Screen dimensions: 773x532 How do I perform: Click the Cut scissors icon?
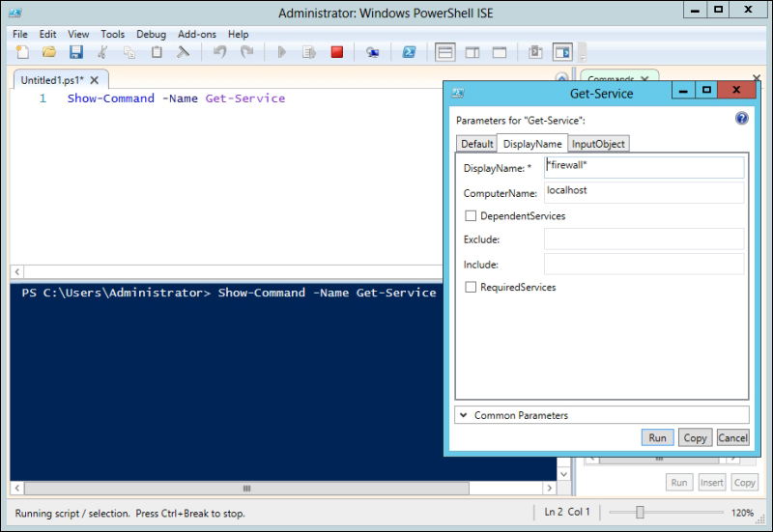102,52
